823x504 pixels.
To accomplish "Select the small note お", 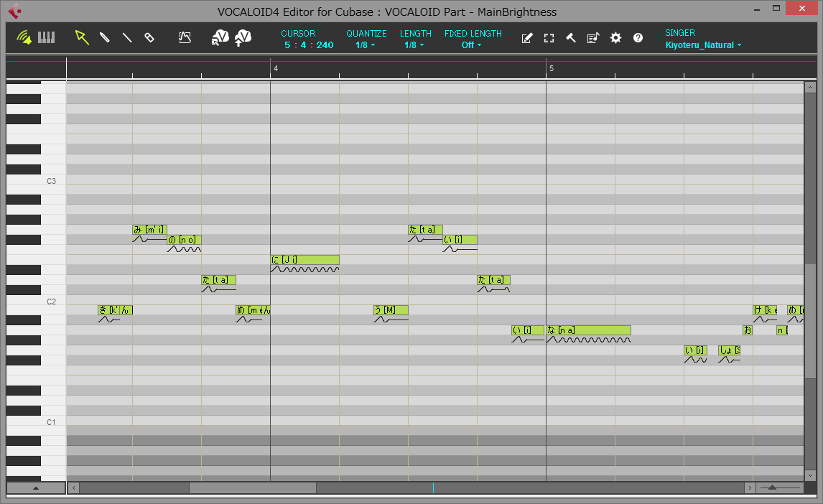I will (748, 330).
